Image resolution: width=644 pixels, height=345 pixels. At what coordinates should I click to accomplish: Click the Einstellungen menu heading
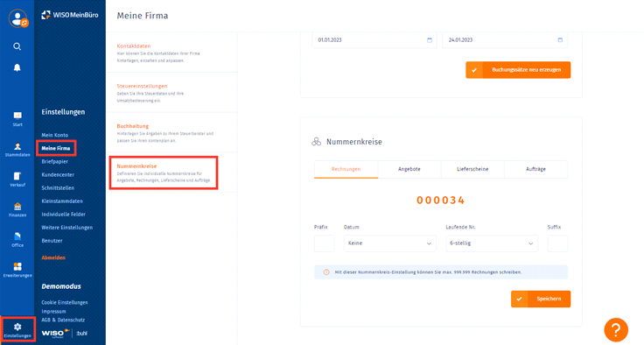pyautogui.click(x=63, y=112)
